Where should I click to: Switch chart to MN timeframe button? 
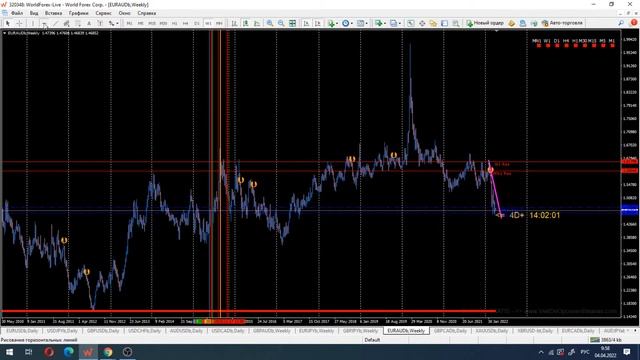[x=219, y=23]
